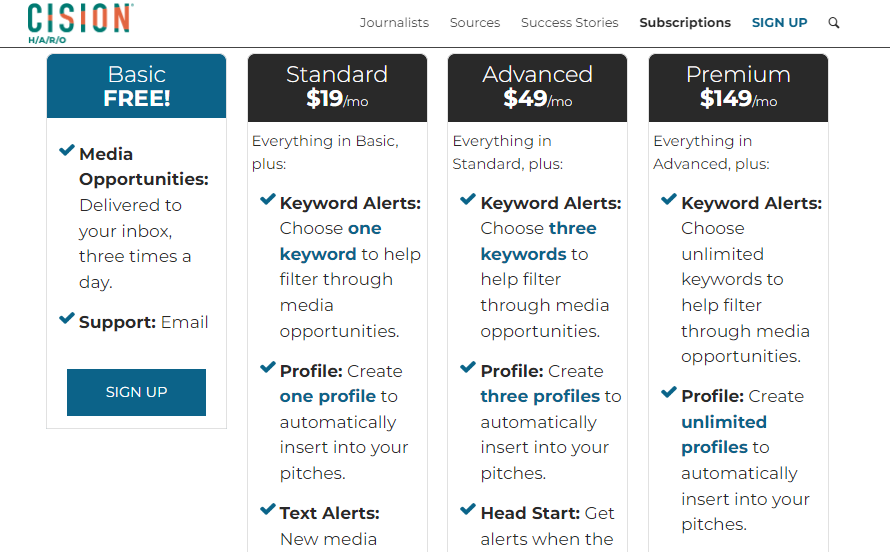
Task: Click checkmark next to Support: Email
Action: (x=67, y=318)
